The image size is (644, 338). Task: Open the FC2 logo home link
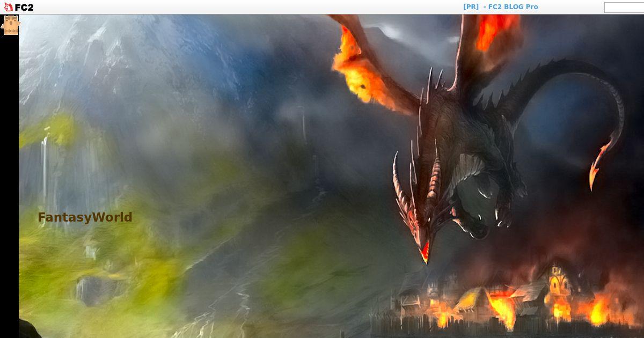(19, 7)
